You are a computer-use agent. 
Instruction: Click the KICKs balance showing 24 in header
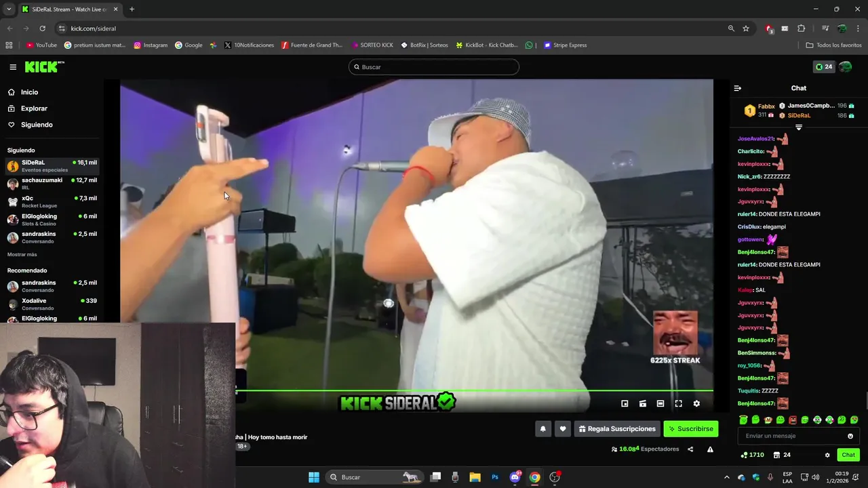point(824,67)
